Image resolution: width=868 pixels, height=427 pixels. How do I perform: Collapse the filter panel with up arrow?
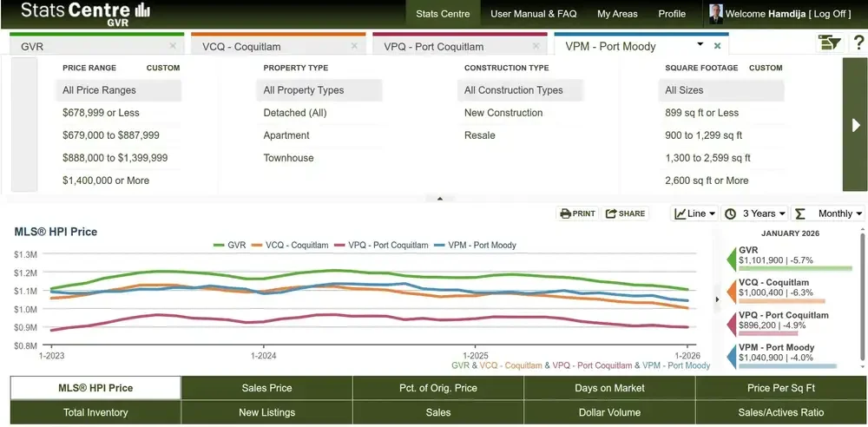(440, 198)
